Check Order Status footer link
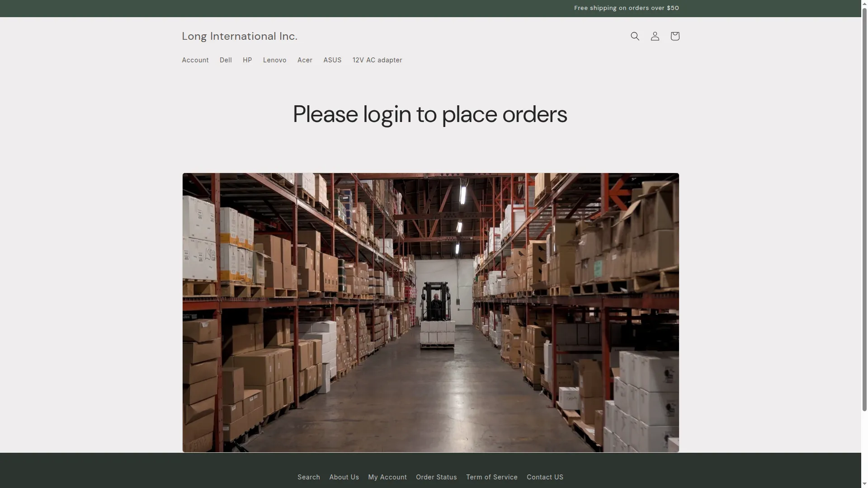 (436, 477)
